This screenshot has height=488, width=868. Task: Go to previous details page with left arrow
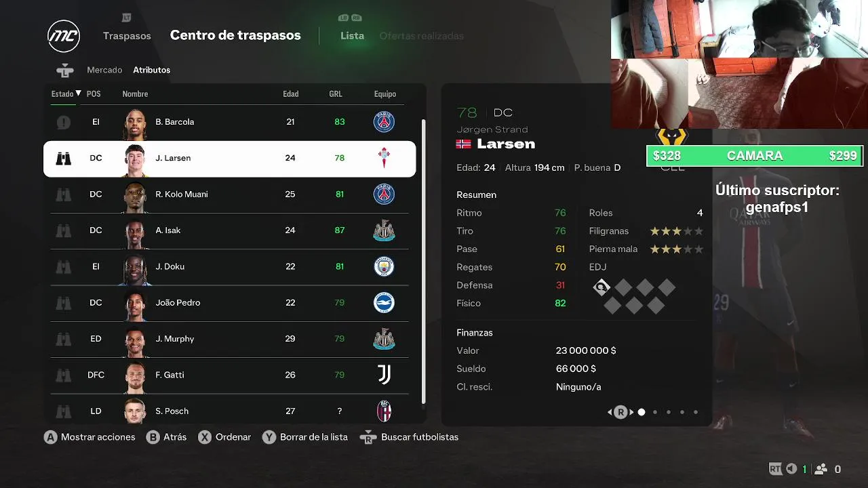[x=610, y=412]
